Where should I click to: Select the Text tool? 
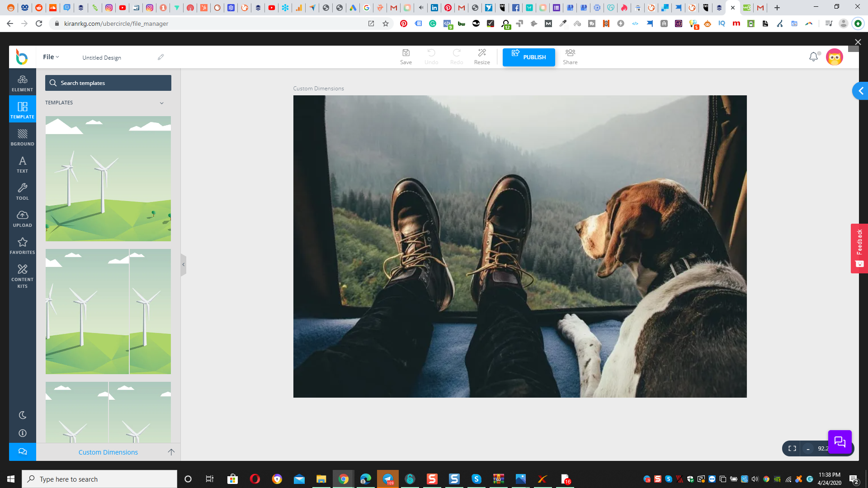point(22,164)
